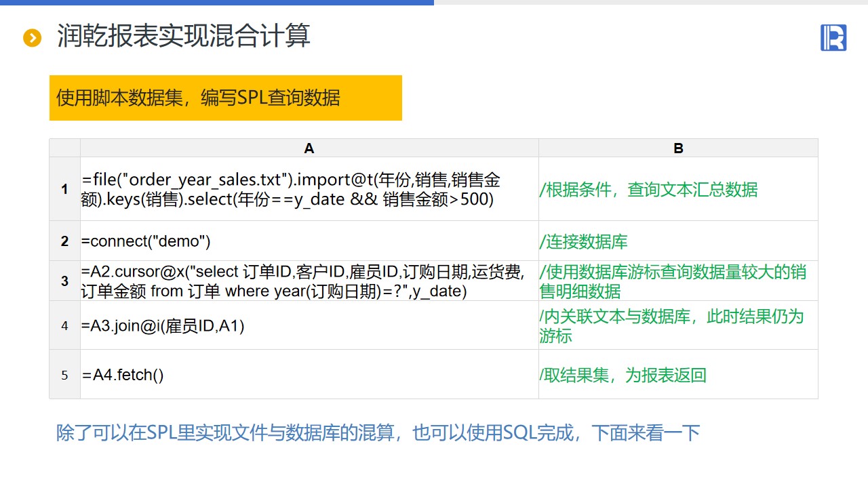Select row header 3

(x=65, y=281)
